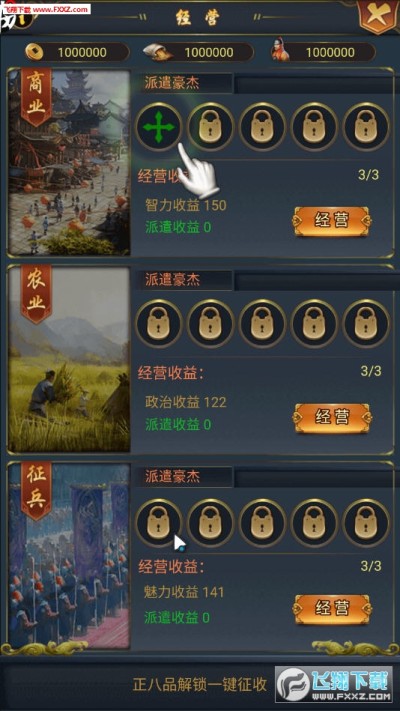400x711 pixels.
Task: Click 经营 button in 征兵 section
Action: [332, 609]
